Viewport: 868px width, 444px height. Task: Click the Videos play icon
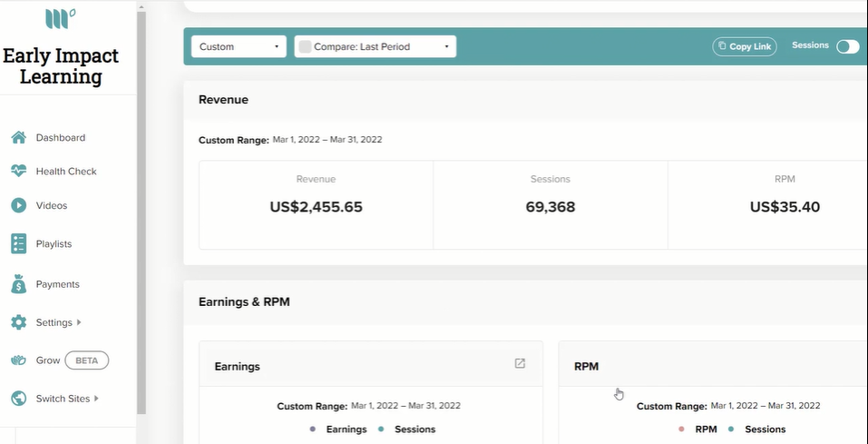point(19,205)
